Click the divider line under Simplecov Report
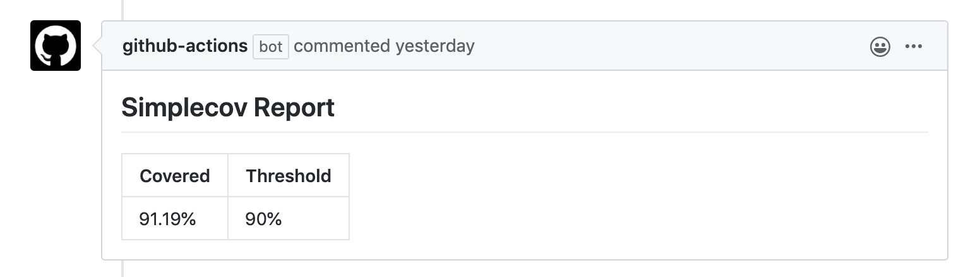This screenshot has height=277, width=980. click(x=524, y=132)
